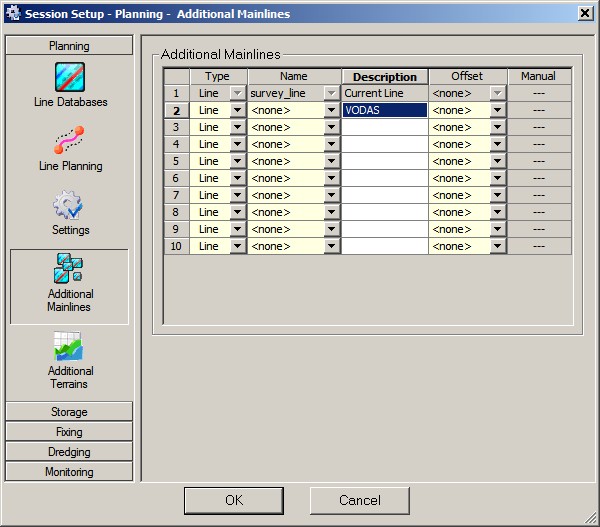Open the Dredging section
This screenshot has width=600, height=527.
click(69, 452)
